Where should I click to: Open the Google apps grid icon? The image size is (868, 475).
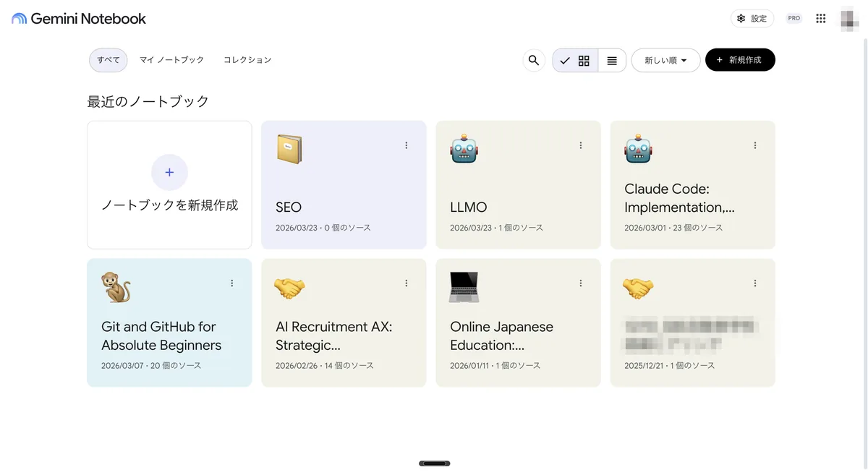[821, 19]
